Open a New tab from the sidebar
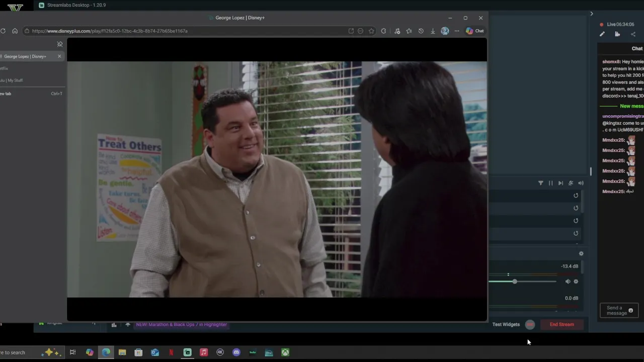Viewport: 644px width, 362px height. tap(31, 94)
